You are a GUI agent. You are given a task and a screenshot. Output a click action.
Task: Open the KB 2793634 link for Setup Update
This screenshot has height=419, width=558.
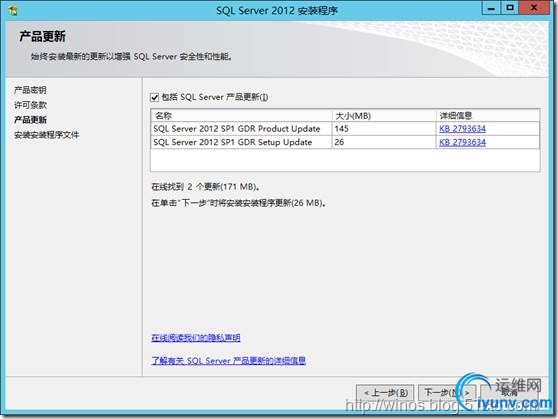(462, 142)
